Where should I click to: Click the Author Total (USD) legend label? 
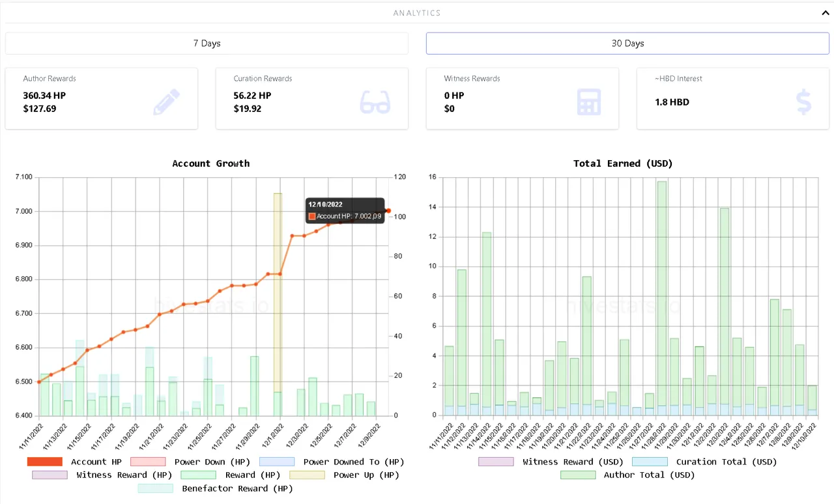[649, 475]
